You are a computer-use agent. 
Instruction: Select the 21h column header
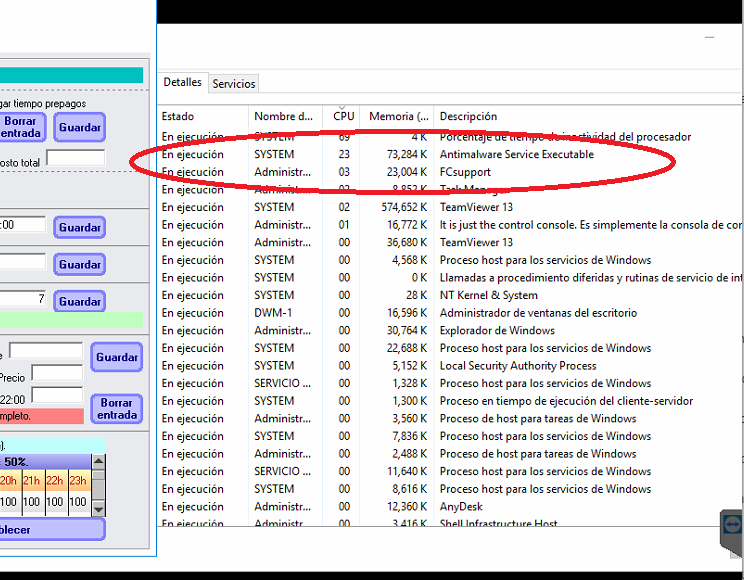click(33, 481)
